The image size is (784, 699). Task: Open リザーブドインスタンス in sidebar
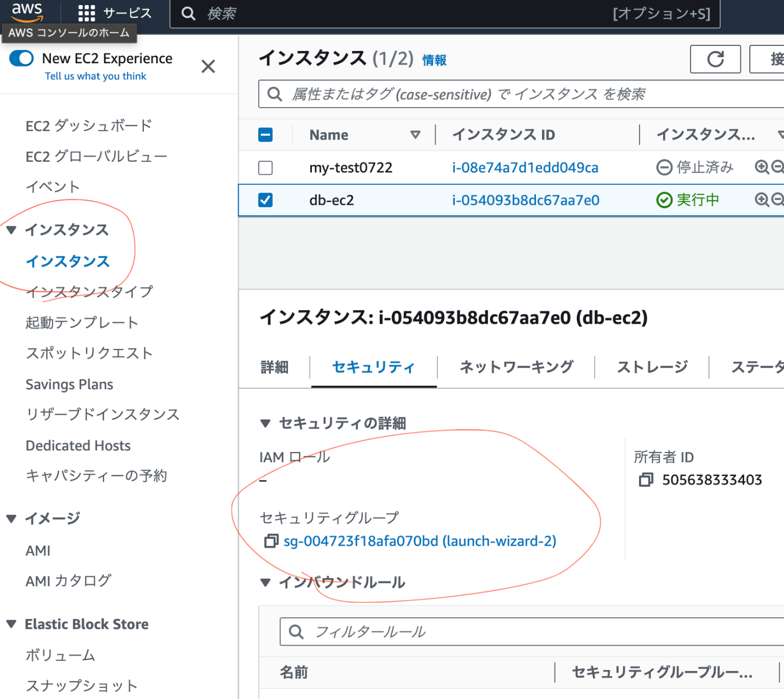coord(102,414)
